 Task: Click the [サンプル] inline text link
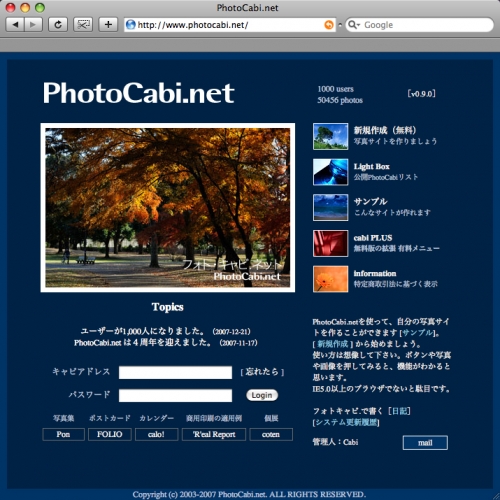[418, 333]
